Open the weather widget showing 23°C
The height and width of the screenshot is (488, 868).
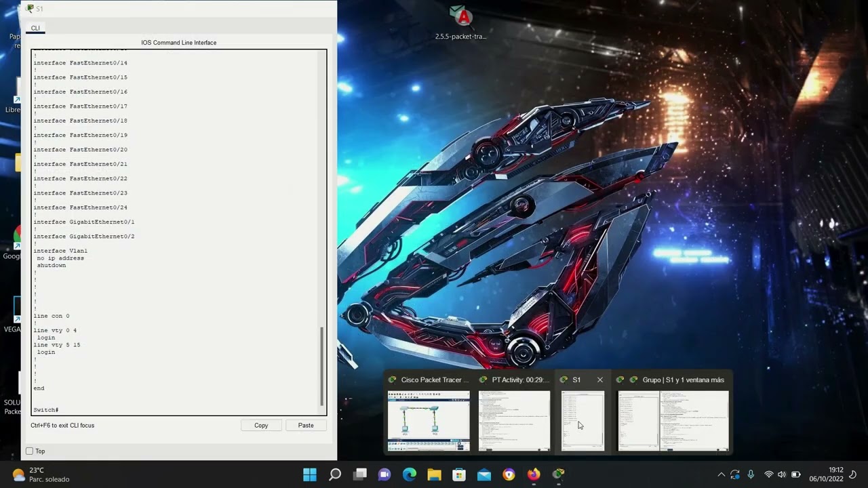41,474
